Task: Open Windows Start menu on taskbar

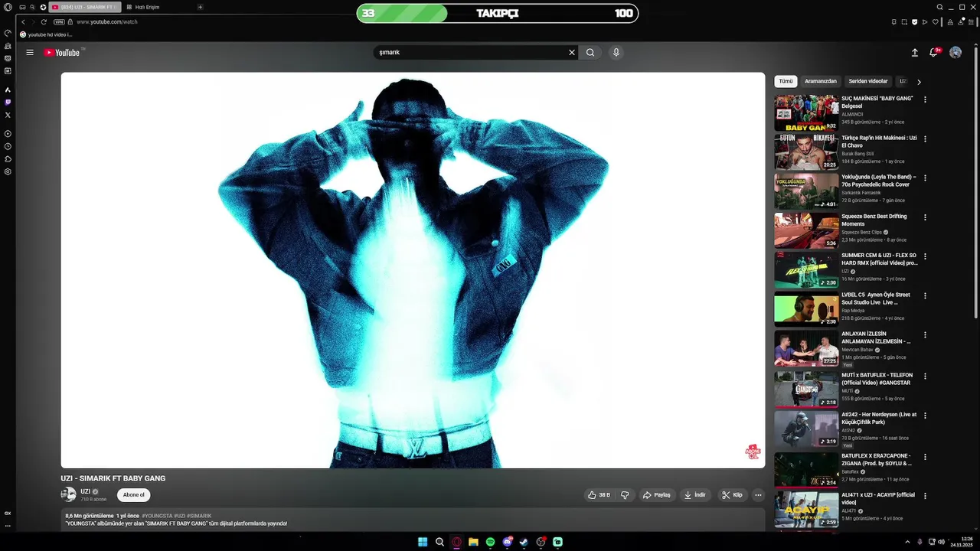Action: pyautogui.click(x=423, y=542)
